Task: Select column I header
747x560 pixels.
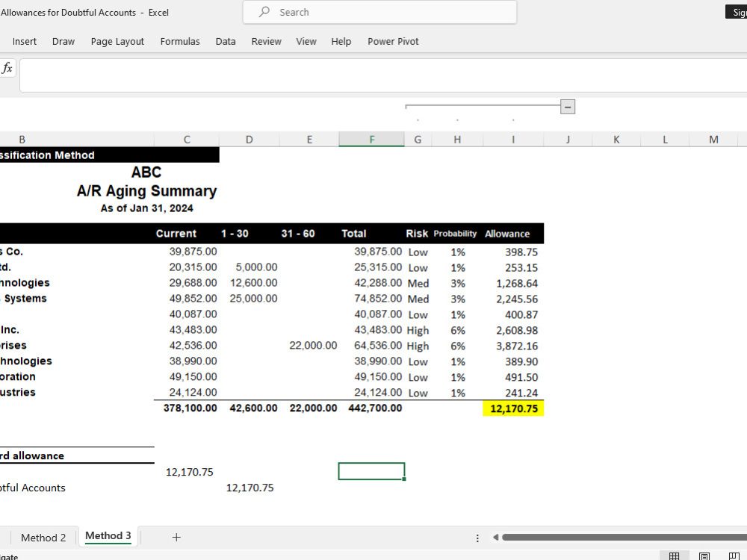Action: tap(513, 140)
